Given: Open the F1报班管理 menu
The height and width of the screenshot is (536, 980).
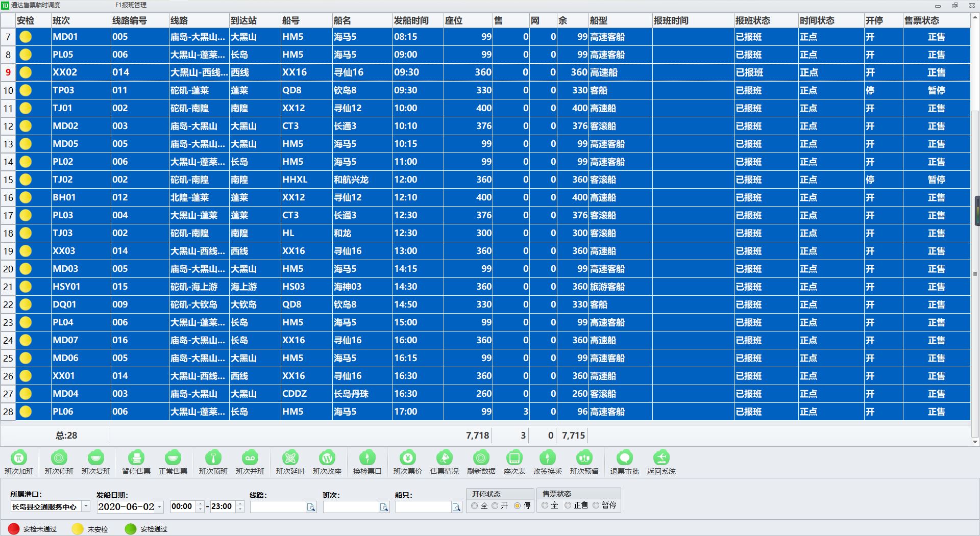Looking at the screenshot, I should coord(131,5).
